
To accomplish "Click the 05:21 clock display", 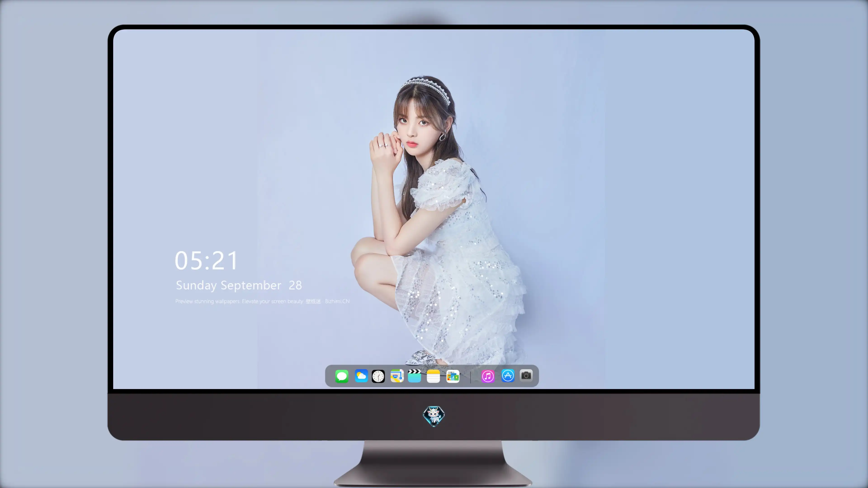I will coord(206,261).
